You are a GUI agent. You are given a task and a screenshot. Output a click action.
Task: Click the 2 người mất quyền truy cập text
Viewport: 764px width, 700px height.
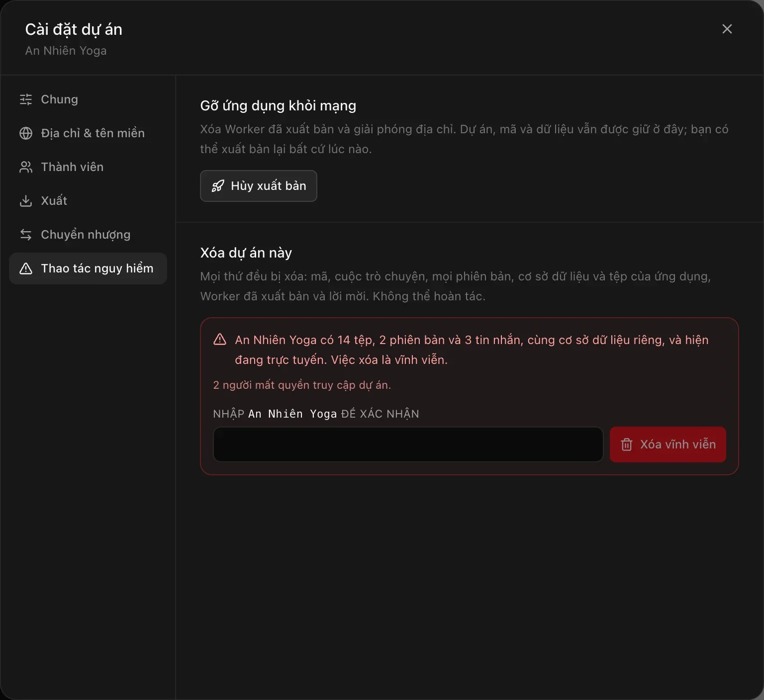pos(302,385)
